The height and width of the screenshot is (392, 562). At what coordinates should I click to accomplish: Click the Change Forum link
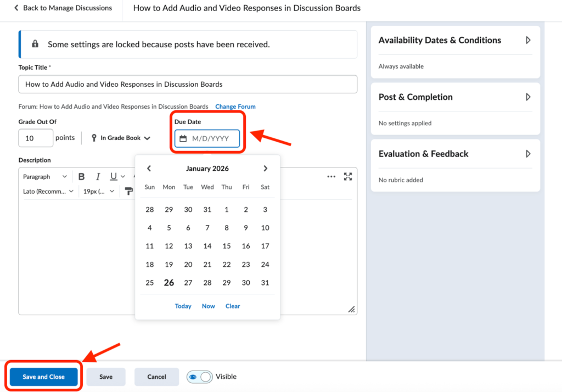[235, 107]
